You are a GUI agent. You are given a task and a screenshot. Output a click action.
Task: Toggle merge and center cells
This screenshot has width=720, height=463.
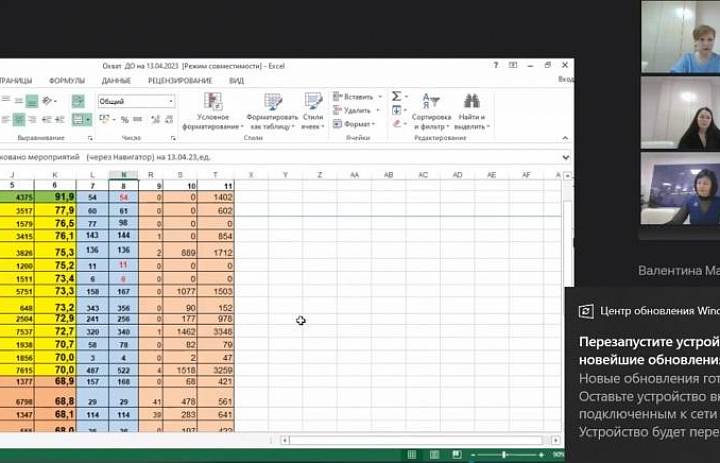click(x=78, y=119)
